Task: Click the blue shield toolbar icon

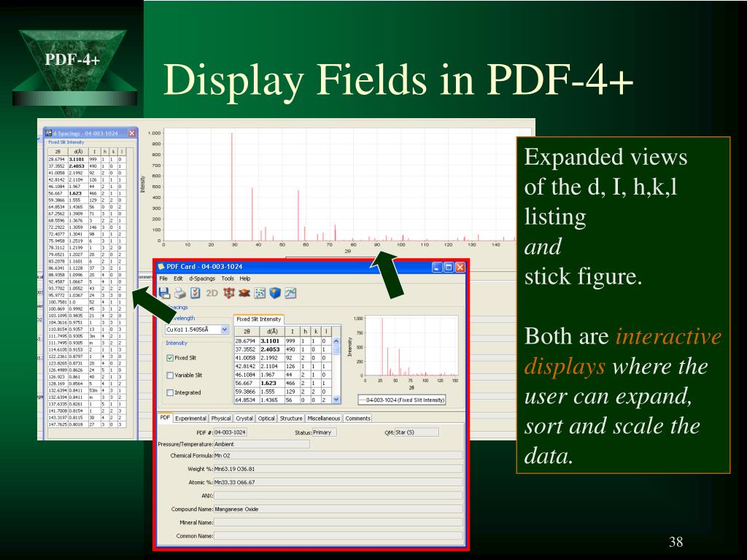Action: (x=275, y=293)
